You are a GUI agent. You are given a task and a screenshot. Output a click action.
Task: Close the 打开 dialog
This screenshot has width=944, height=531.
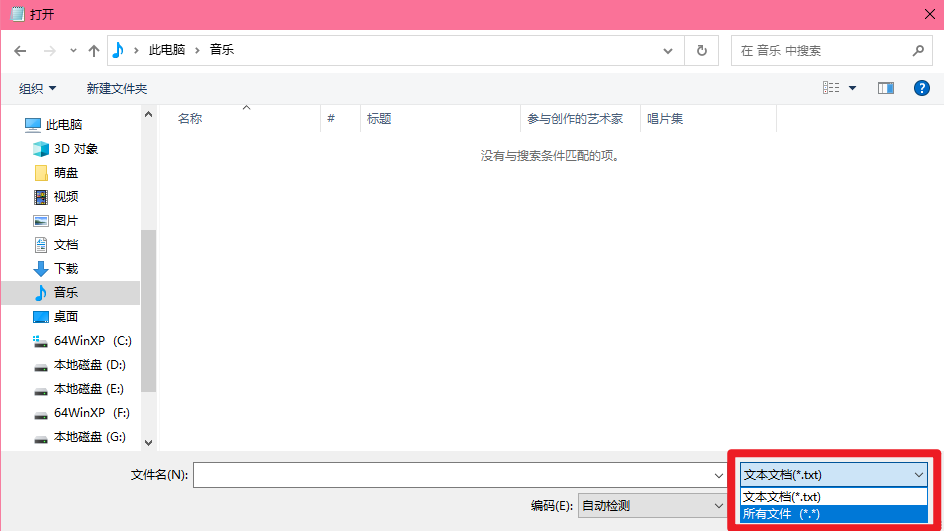(x=930, y=14)
